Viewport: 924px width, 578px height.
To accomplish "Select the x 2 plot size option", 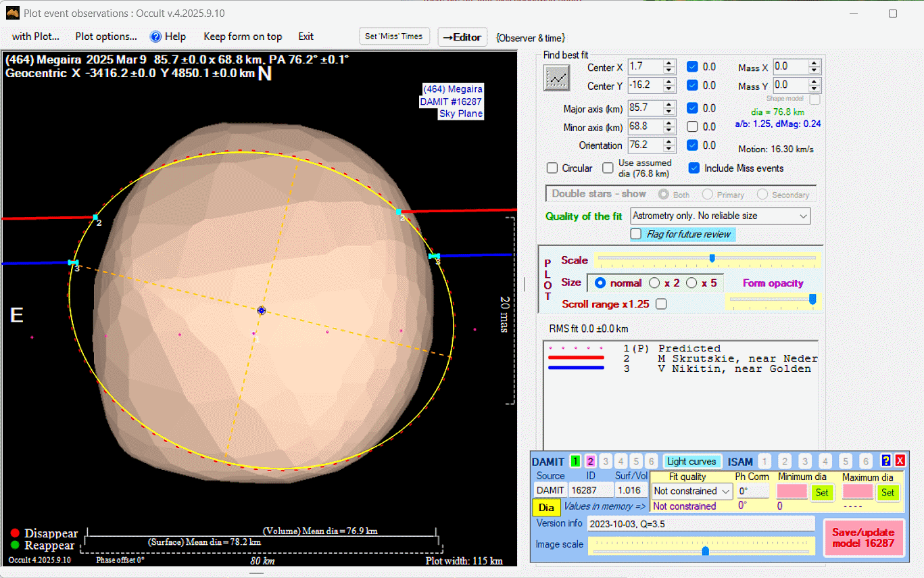I will coord(654,283).
